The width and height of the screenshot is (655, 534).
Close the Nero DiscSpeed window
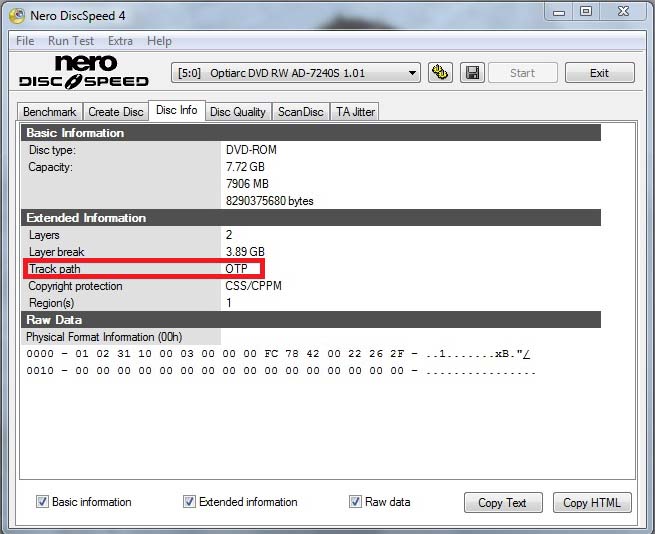[x=623, y=11]
